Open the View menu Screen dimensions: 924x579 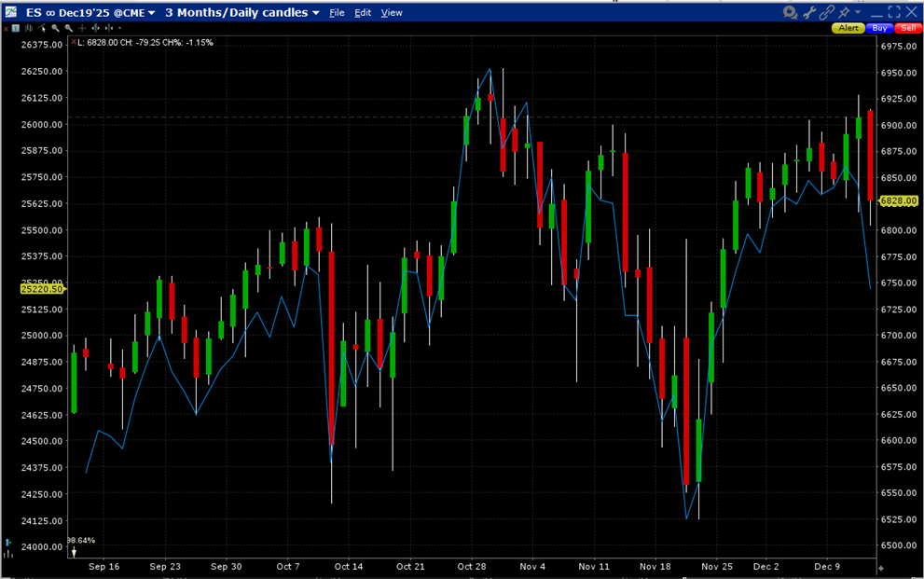391,12
